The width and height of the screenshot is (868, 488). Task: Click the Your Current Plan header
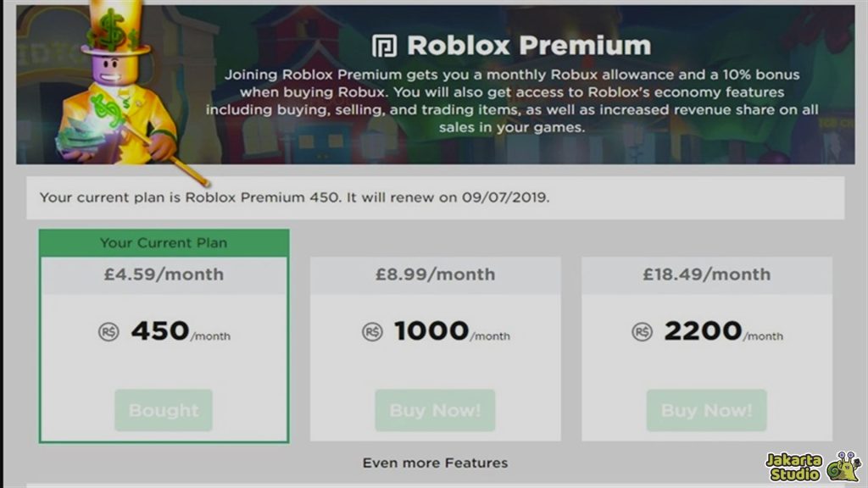(x=163, y=241)
